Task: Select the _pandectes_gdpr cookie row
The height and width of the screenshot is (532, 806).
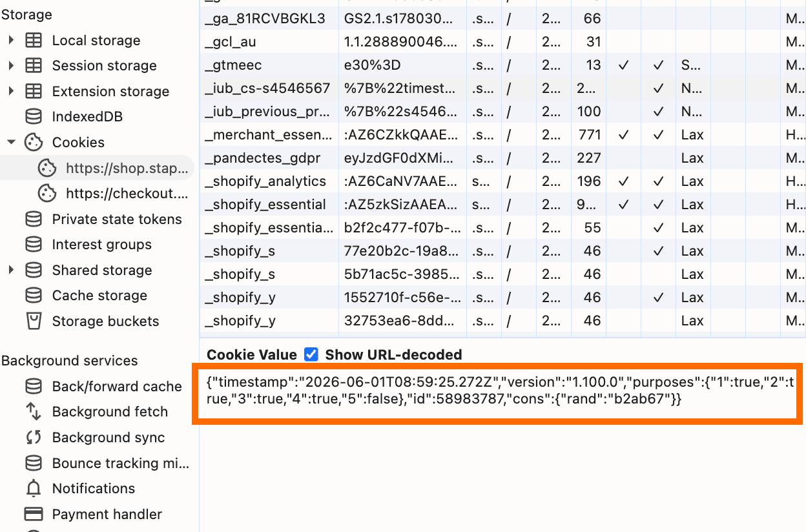Action: tap(502, 158)
